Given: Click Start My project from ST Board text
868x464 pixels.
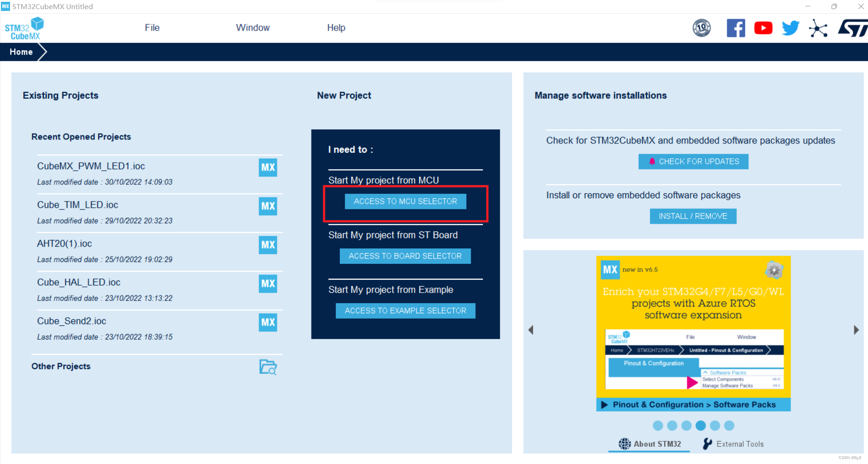Looking at the screenshot, I should [393, 235].
